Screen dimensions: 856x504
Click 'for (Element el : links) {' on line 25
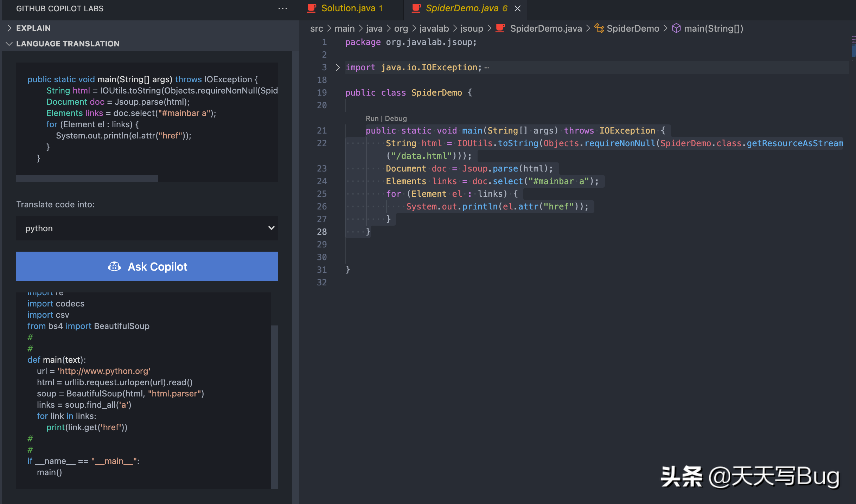tap(452, 194)
